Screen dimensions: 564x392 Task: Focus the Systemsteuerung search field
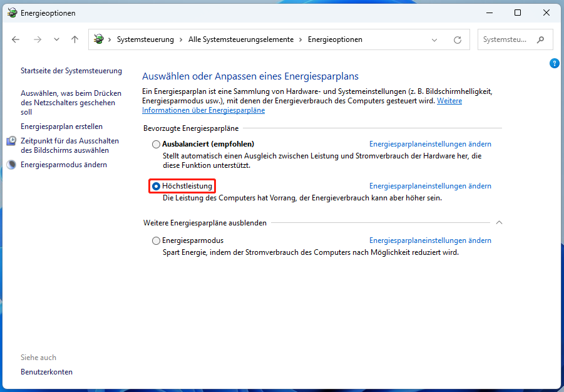click(x=515, y=39)
